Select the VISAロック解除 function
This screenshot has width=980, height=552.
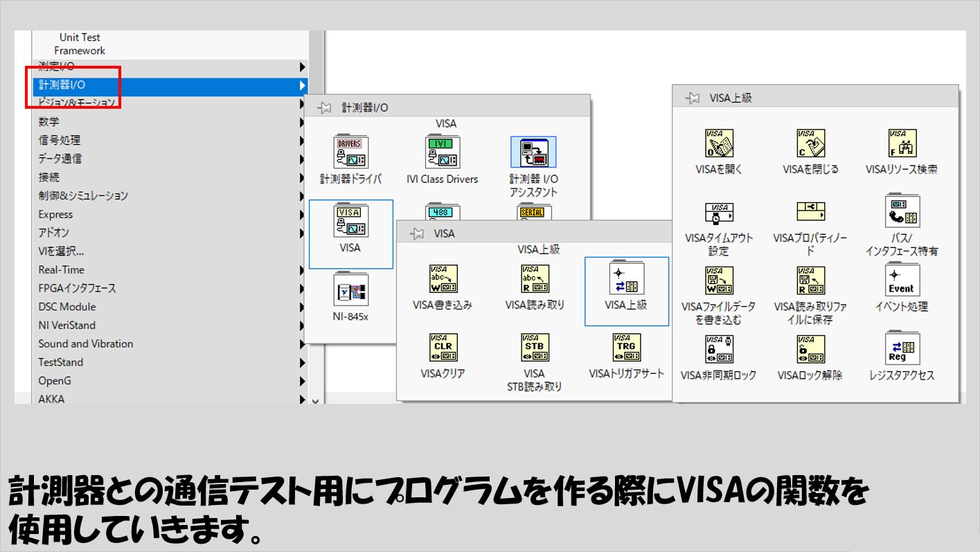[810, 349]
